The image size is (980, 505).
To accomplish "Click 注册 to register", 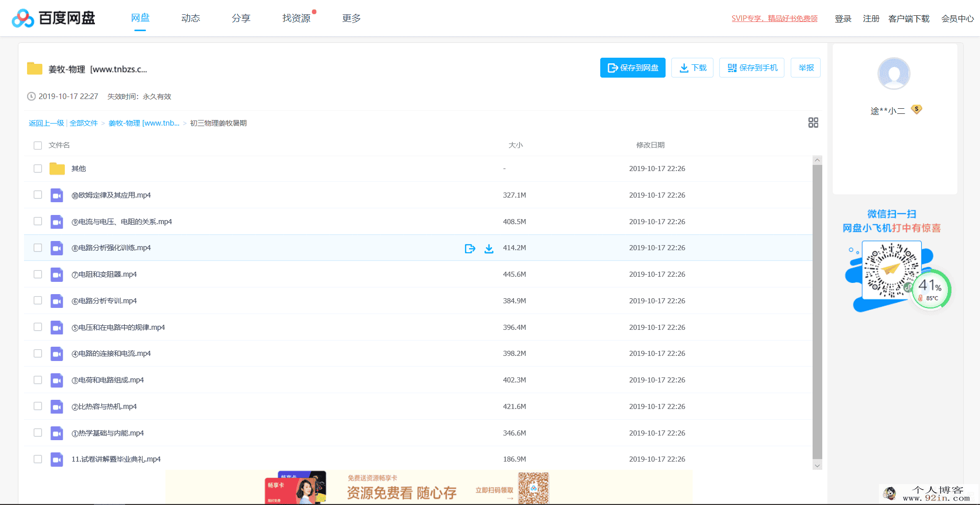I will click(x=871, y=19).
